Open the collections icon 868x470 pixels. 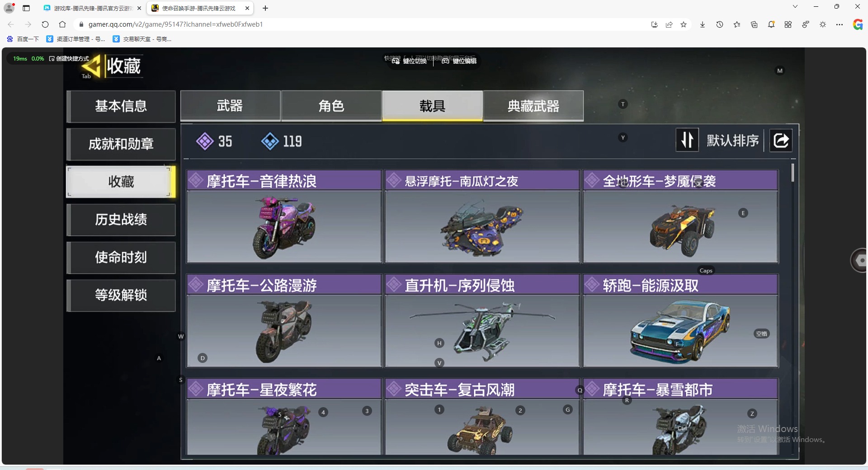click(754, 24)
